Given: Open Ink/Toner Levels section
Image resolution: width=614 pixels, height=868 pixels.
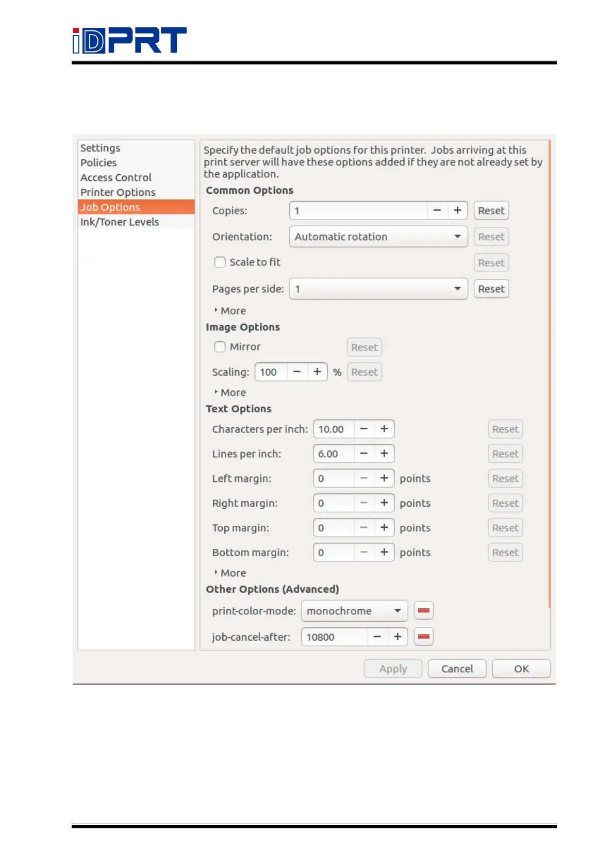Looking at the screenshot, I should (x=136, y=222).
